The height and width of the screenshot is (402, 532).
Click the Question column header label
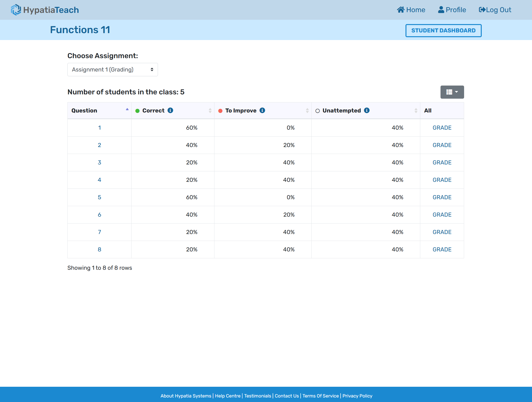84,111
